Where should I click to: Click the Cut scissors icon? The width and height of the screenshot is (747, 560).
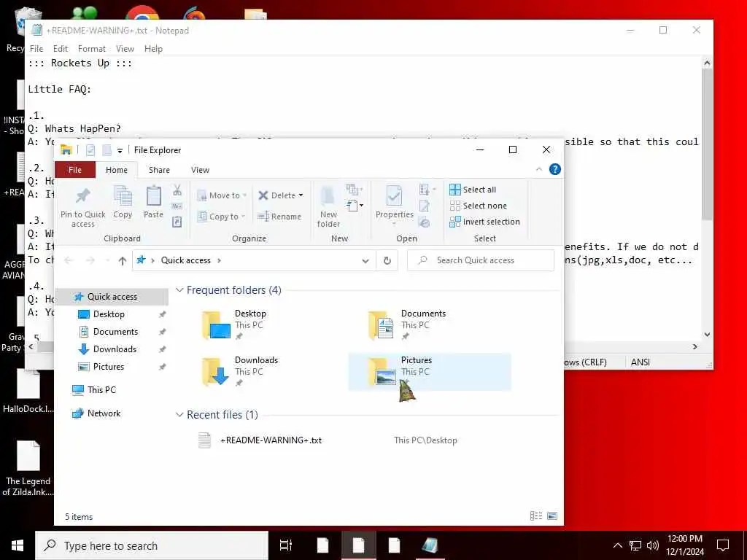click(177, 190)
